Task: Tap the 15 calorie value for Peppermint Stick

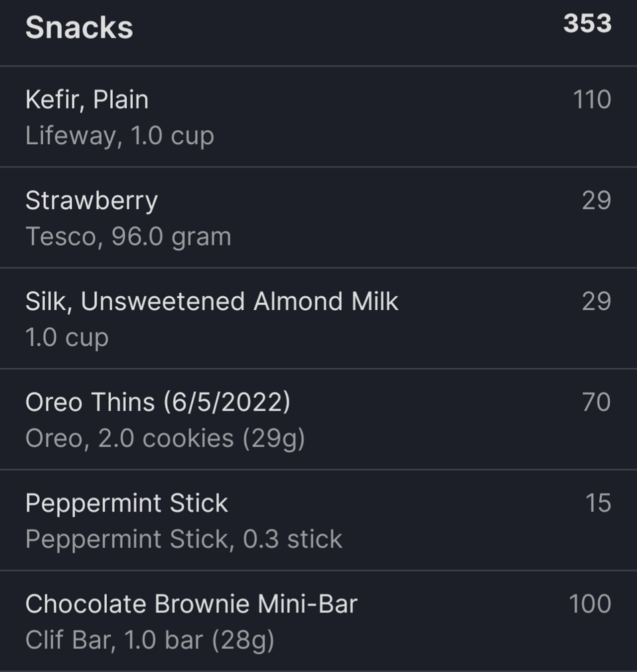Action: [598, 503]
